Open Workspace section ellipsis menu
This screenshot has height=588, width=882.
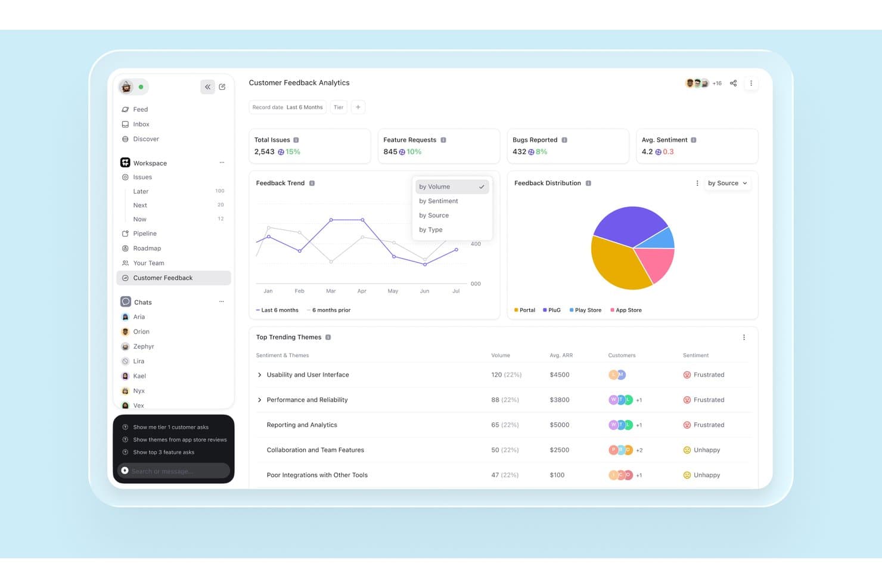click(x=222, y=163)
